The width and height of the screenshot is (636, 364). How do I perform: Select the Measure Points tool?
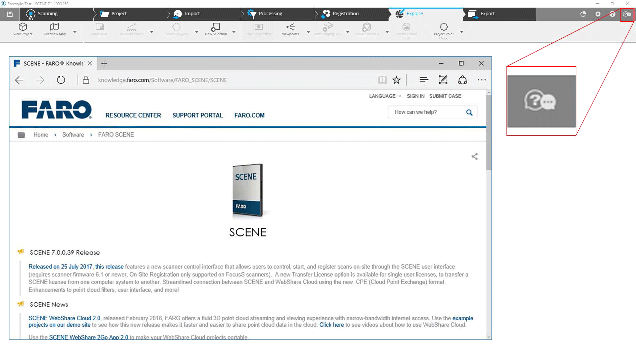132,29
